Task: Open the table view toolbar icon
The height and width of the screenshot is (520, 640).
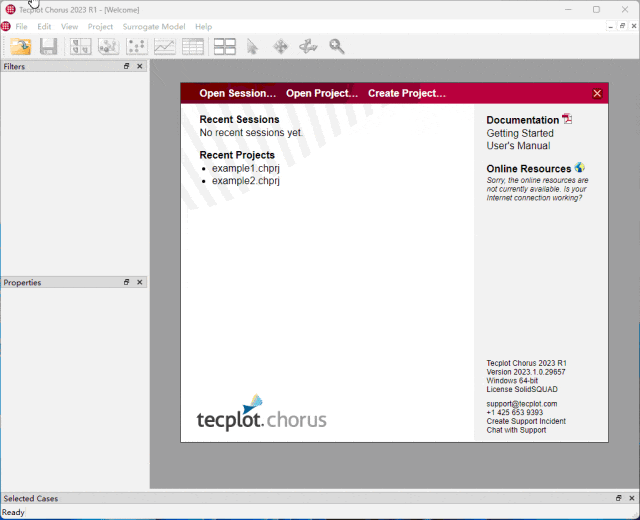Action: click(193, 47)
